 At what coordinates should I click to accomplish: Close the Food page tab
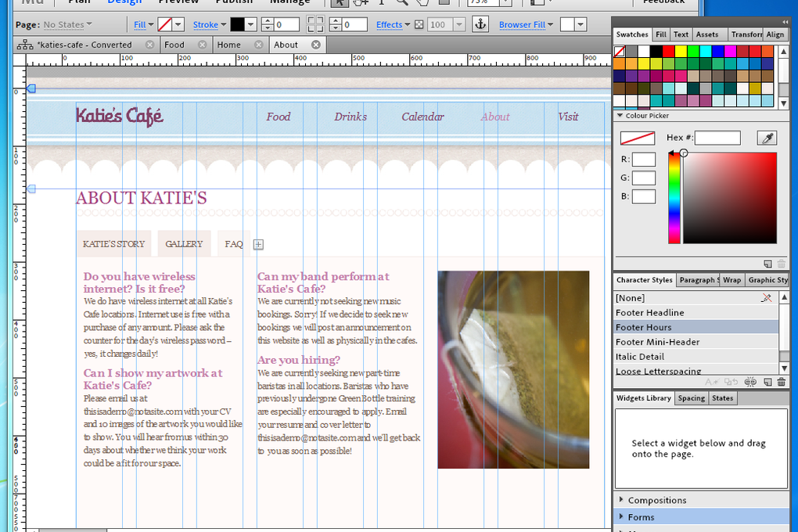coord(202,45)
